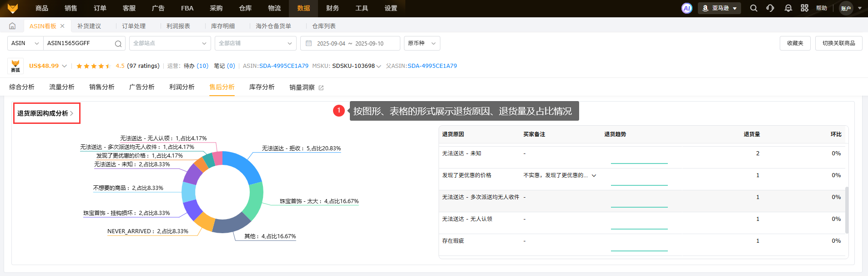Open the 退货原因构成分析 detail link
This screenshot has height=276, width=868.
point(45,113)
